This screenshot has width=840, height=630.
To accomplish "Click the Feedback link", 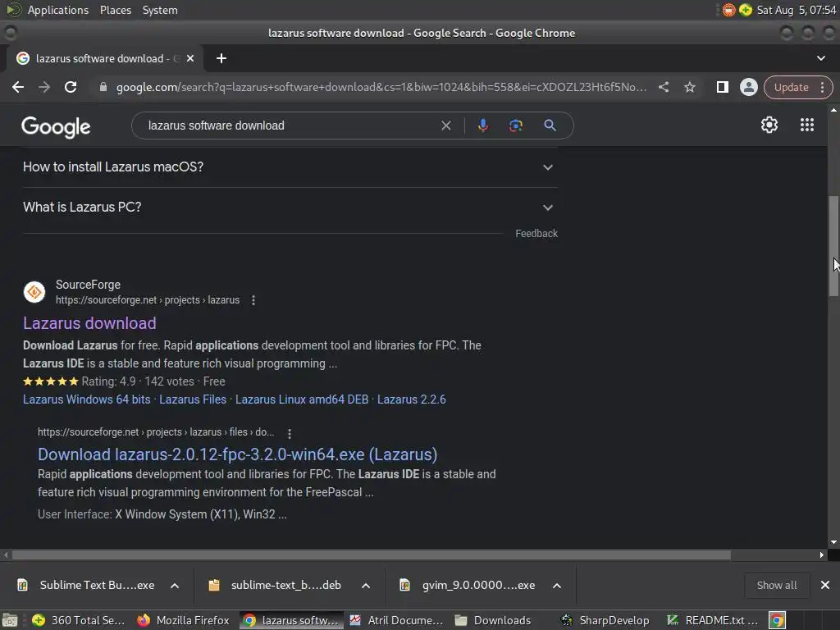I will (x=536, y=234).
